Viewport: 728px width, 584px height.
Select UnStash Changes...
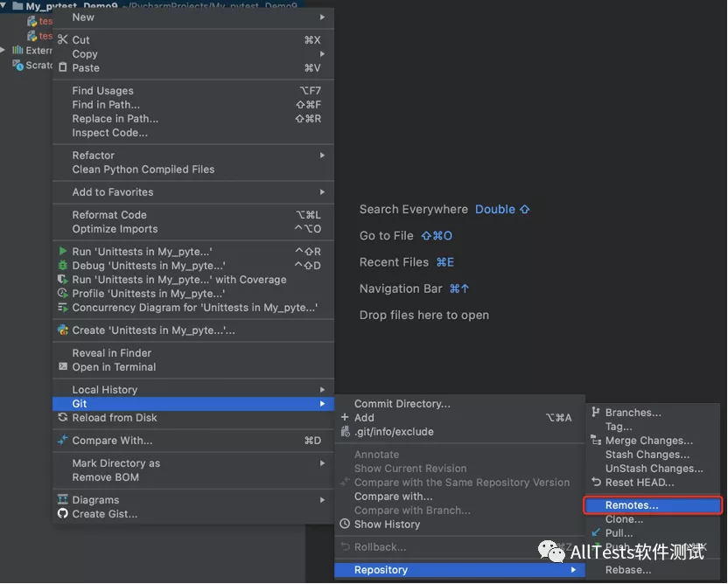tap(653, 468)
